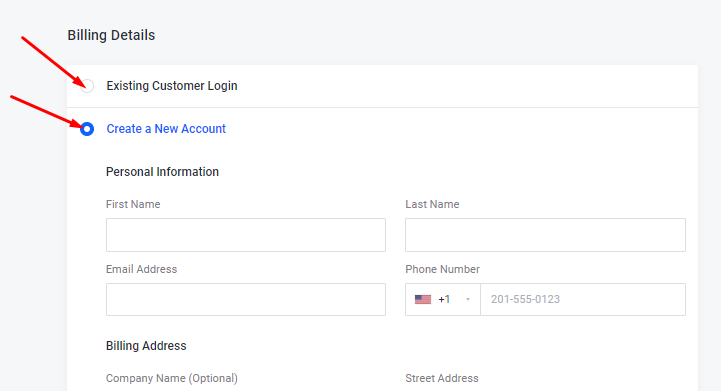Screen dimensions: 721x391
Task: Click the Phone Number field label
Action: coord(442,269)
